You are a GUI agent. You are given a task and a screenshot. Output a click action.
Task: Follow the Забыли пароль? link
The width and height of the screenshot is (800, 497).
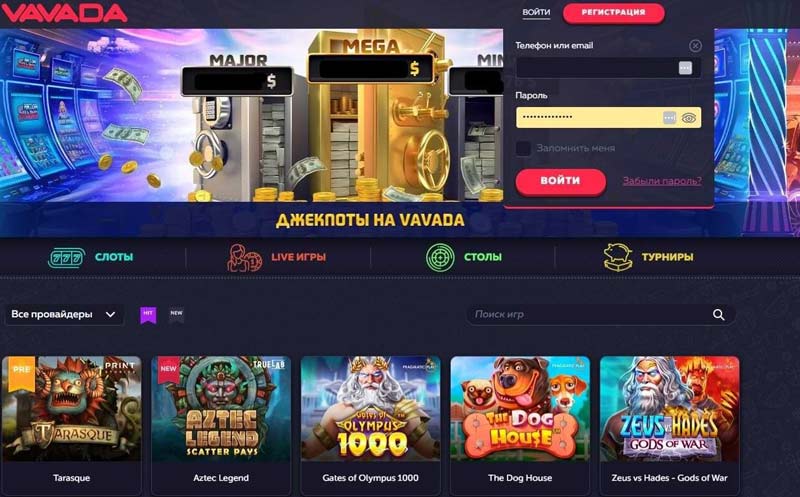click(662, 181)
